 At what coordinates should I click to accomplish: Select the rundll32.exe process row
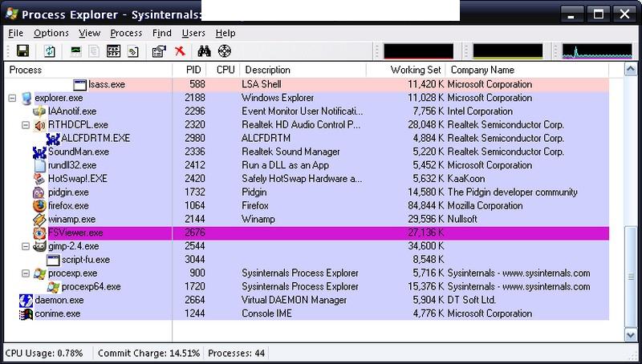click(x=307, y=166)
